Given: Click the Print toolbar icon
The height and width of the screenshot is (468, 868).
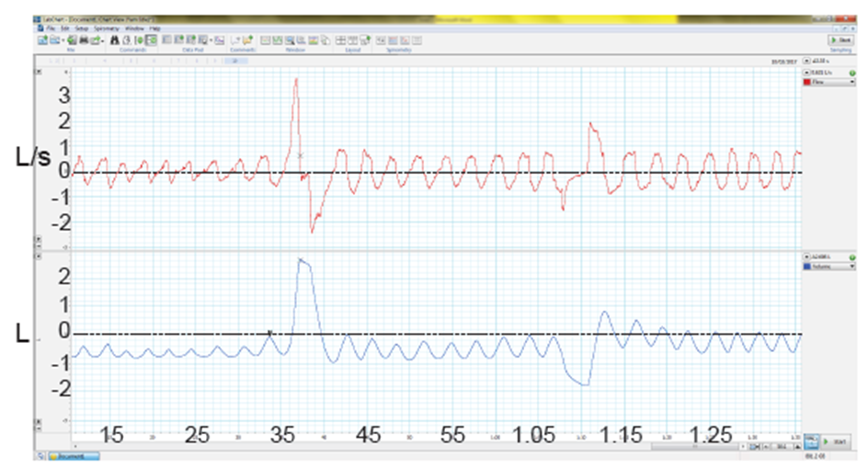Looking at the screenshot, I should (84, 40).
